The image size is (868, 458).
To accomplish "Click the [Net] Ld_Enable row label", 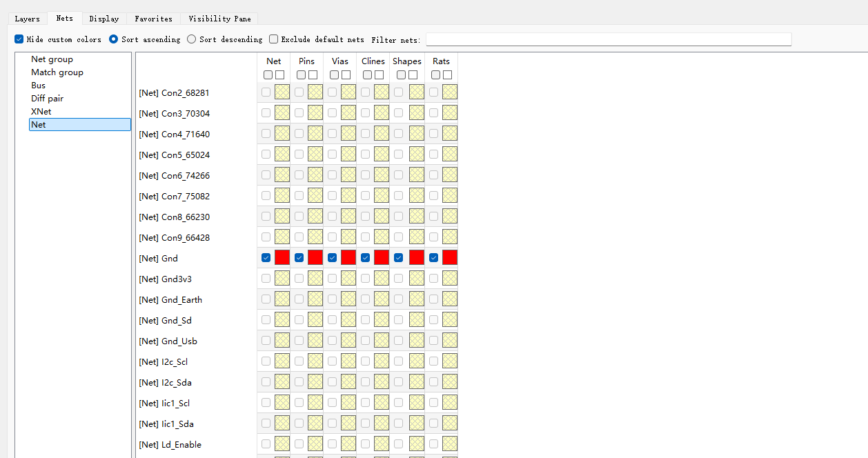I will pos(170,445).
